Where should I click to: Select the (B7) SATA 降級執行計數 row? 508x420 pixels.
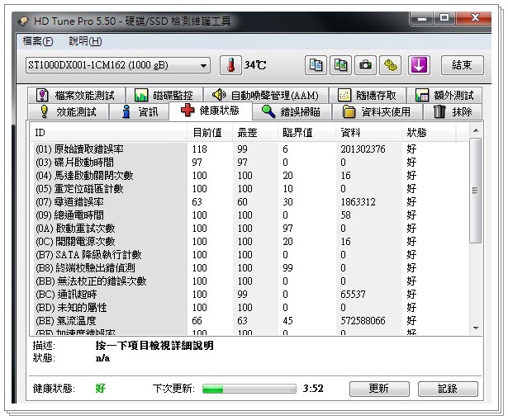point(249,255)
